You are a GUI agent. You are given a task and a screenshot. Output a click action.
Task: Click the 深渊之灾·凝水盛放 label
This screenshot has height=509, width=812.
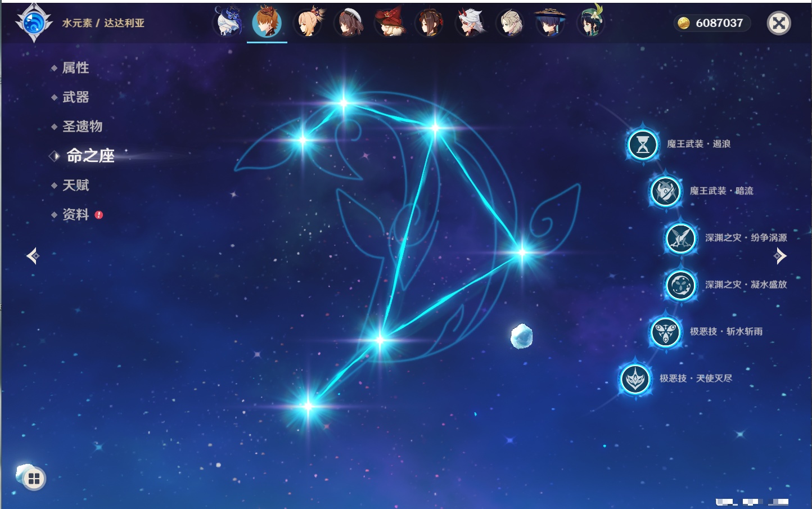tap(746, 285)
